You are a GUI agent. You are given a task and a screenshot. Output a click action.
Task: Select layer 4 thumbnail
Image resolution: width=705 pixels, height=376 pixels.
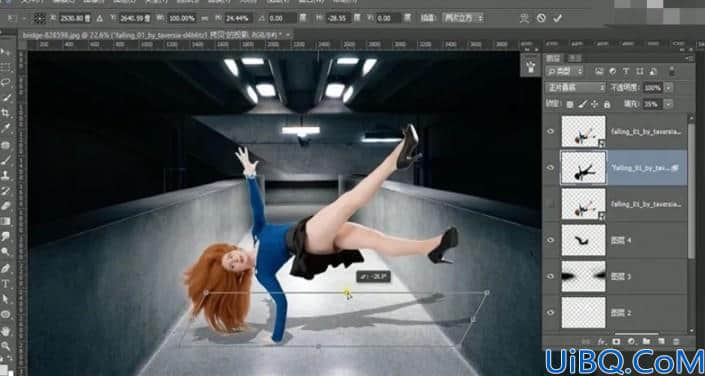[x=584, y=240]
